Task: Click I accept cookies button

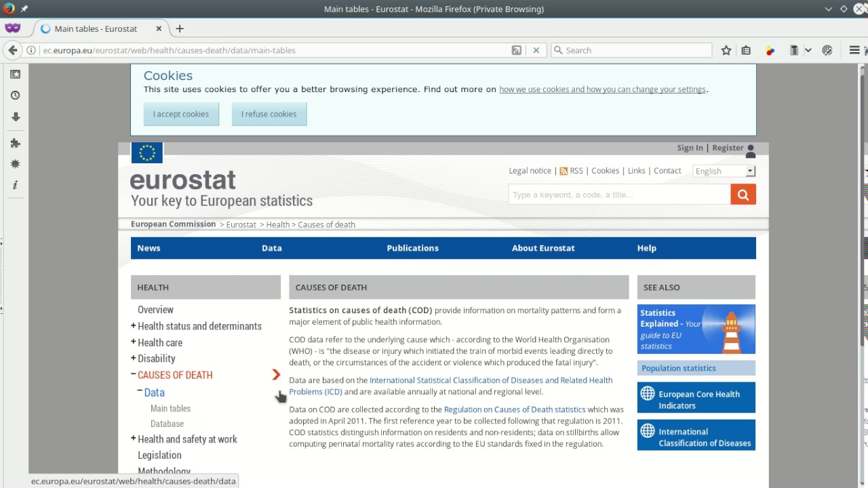Action: 181,114
